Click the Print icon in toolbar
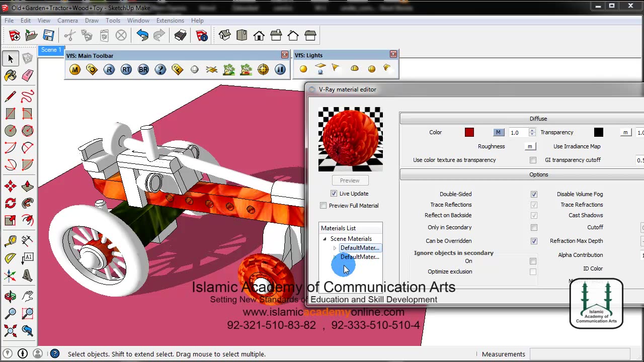 click(x=181, y=35)
